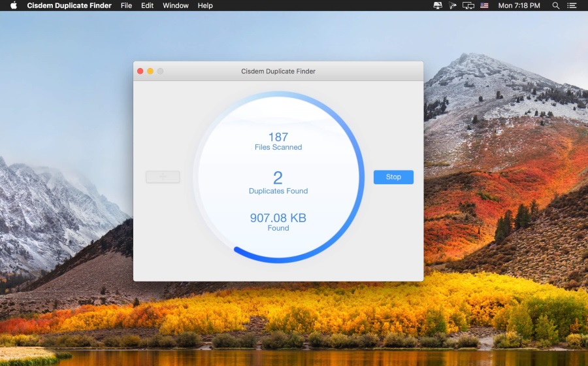
Task: Click the 907.08 KB Found value
Action: [278, 222]
